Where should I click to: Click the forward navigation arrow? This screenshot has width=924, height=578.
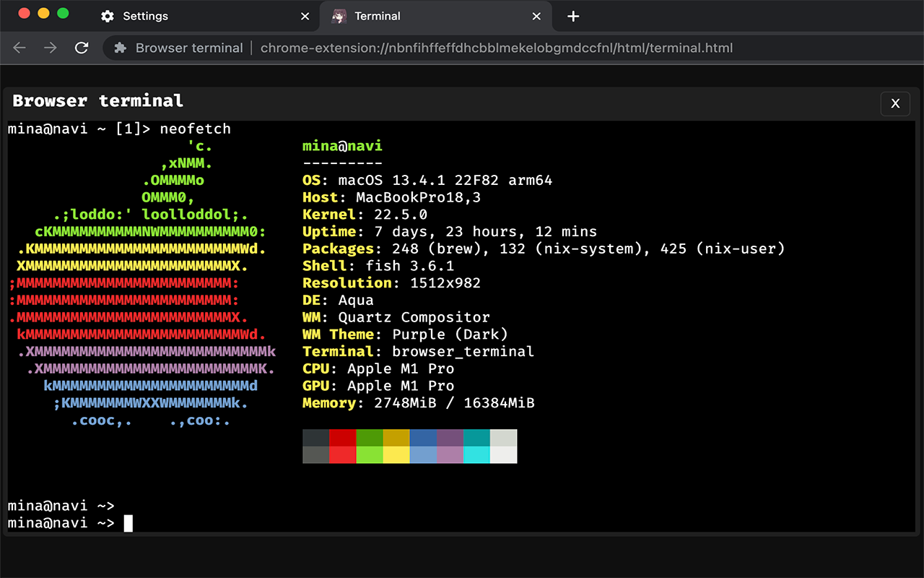click(49, 48)
